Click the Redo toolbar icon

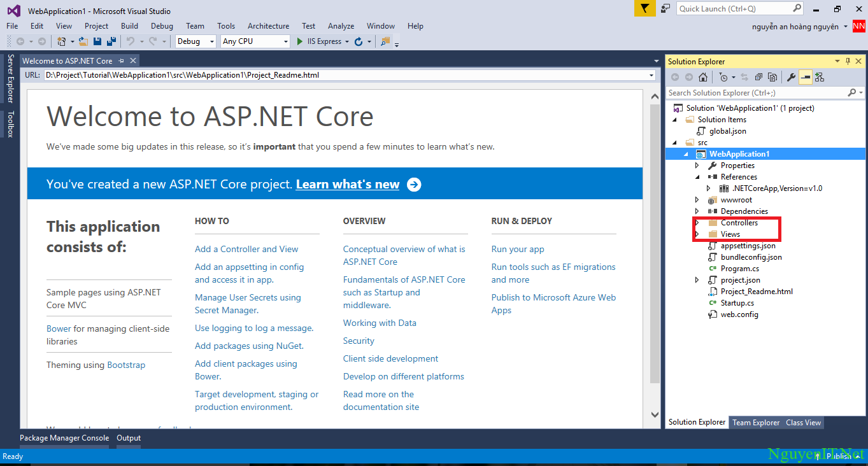click(153, 41)
